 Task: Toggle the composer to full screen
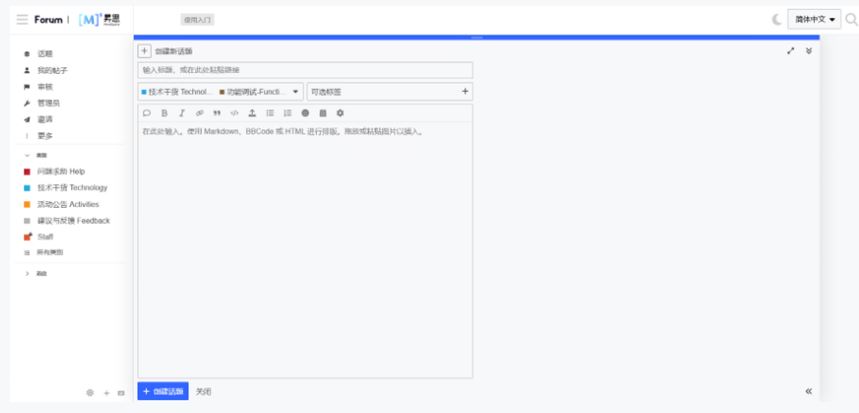(791, 50)
